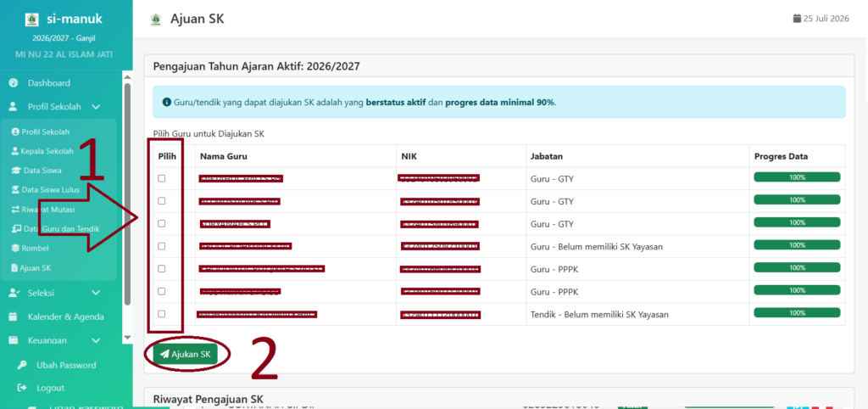
Task: Expand the Keuangan menu chevron
Action: point(96,340)
